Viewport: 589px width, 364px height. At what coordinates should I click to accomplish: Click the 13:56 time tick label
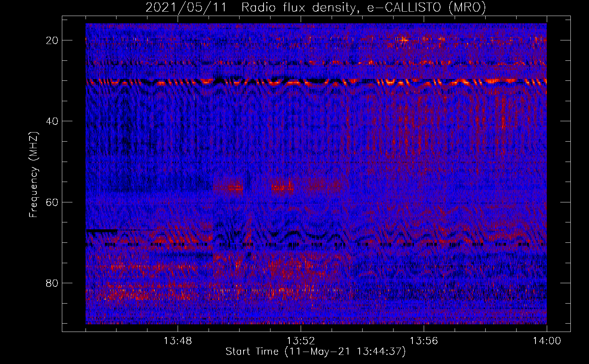[x=424, y=341]
